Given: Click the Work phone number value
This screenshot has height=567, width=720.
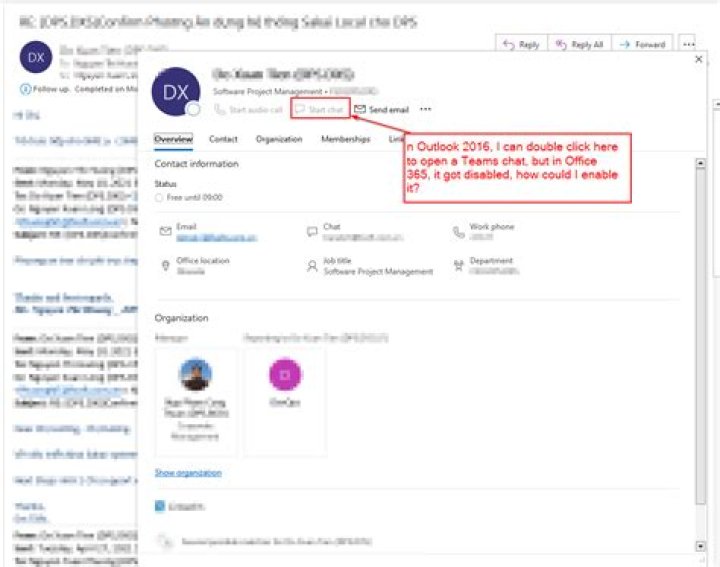Looking at the screenshot, I should point(481,237).
